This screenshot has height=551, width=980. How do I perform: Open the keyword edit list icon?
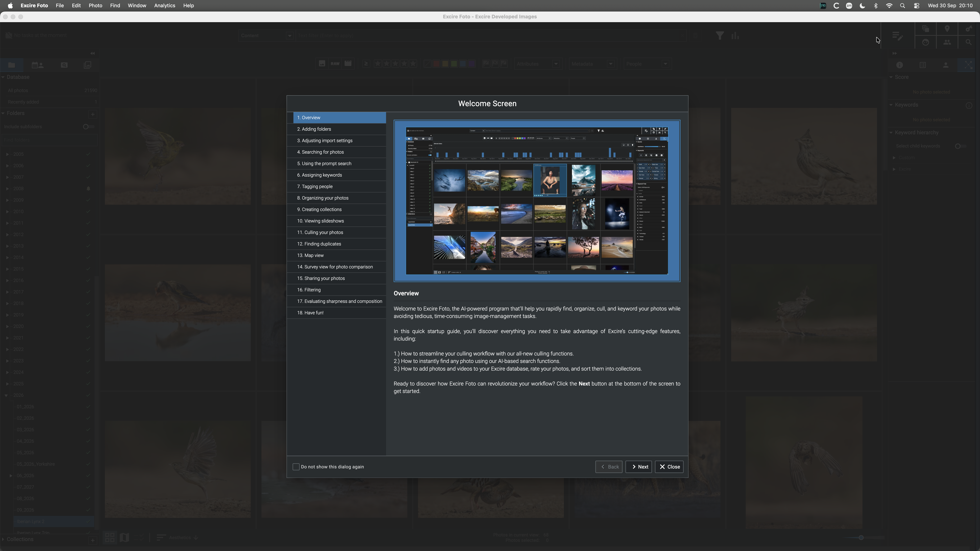(898, 36)
